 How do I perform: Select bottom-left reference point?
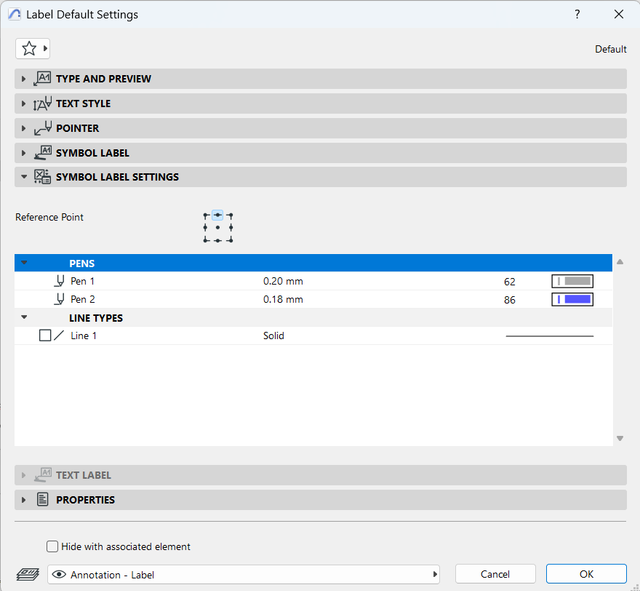click(x=205, y=240)
